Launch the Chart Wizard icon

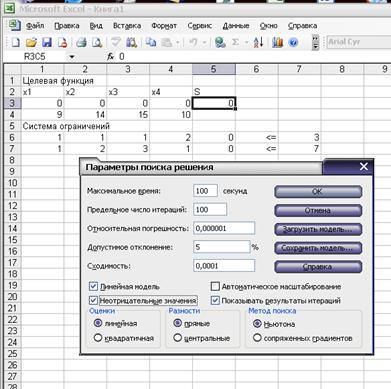pos(277,42)
